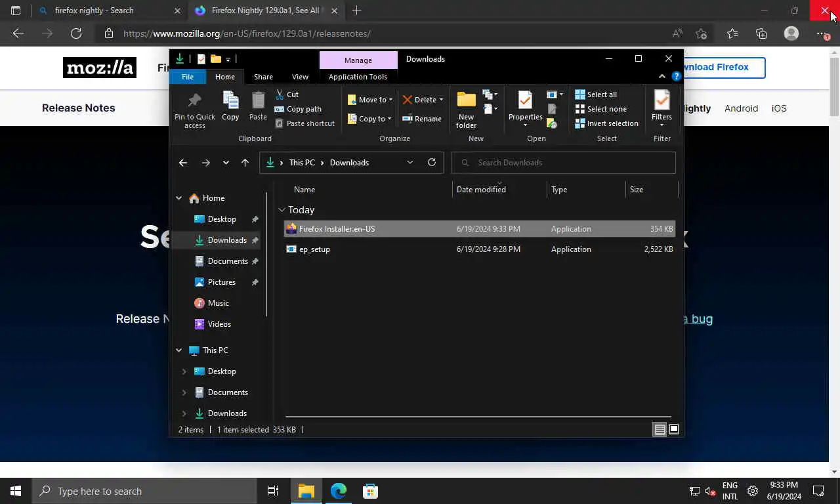Open the File menu tab

188,77
